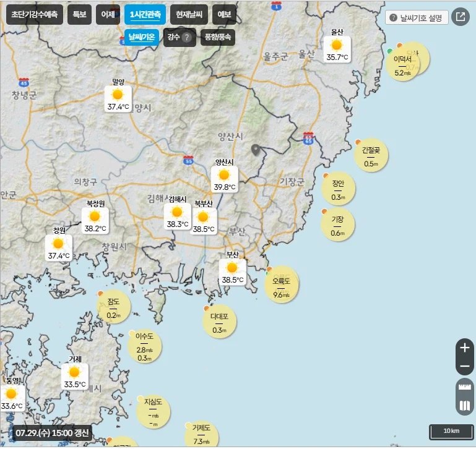Switch to the 어제 tab
The image size is (476, 449).
click(108, 14)
